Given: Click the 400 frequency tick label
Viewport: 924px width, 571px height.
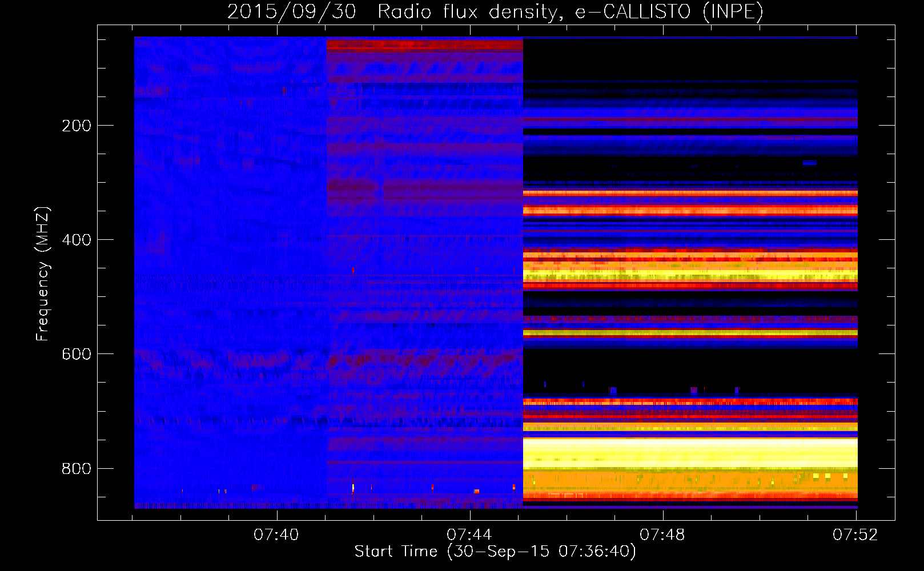Looking at the screenshot, I should click(x=77, y=240).
